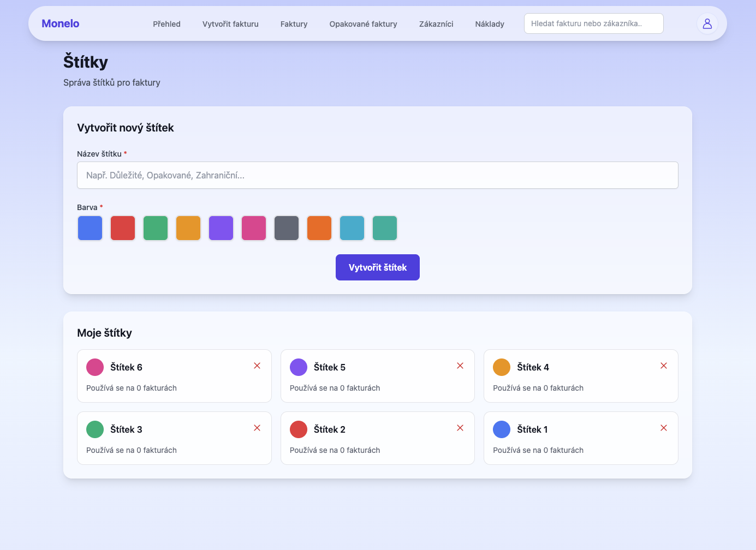Viewport: 756px width, 550px height.
Task: Go to the Zákazníci section
Action: coord(436,24)
